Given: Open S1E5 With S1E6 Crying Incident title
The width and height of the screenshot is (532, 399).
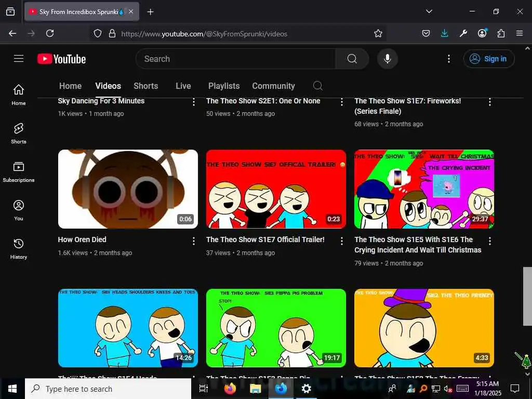Looking at the screenshot, I should [x=418, y=245].
